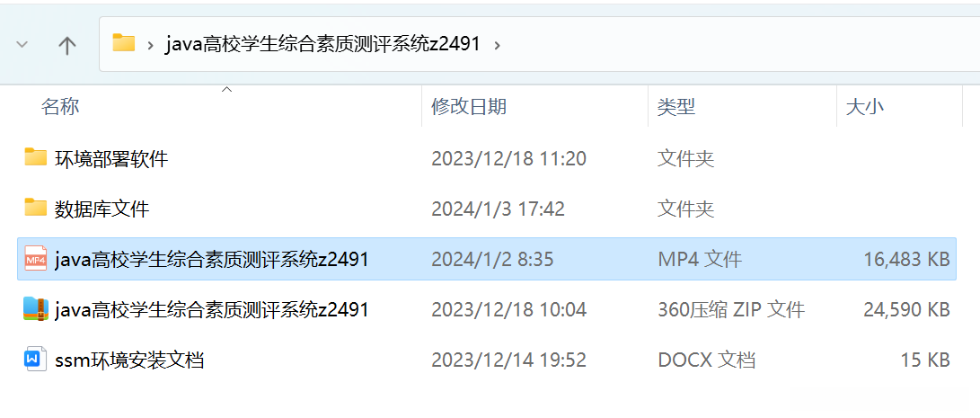Sort files by 大小 column
This screenshot has height=418, width=980.
pyautogui.click(x=864, y=106)
